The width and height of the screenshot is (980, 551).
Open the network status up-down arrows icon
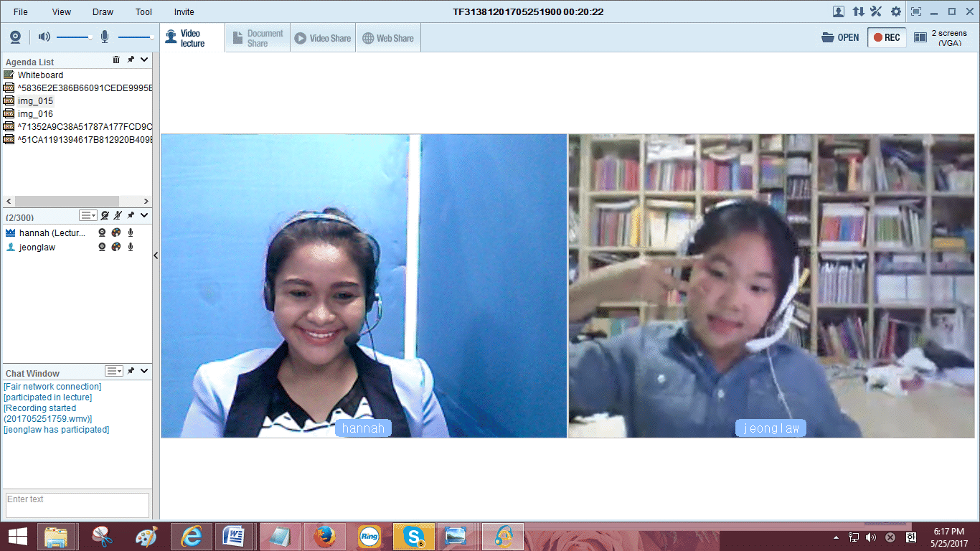pyautogui.click(x=858, y=11)
